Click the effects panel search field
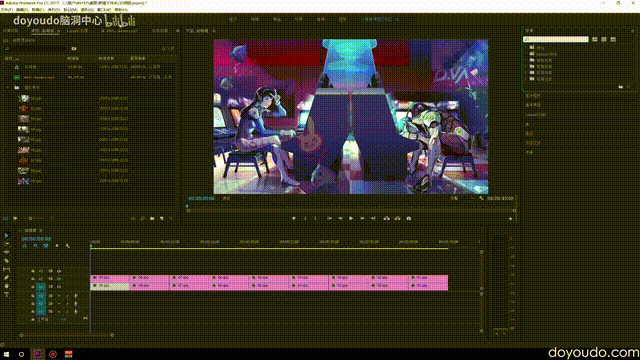The height and width of the screenshot is (360, 640). pos(556,39)
